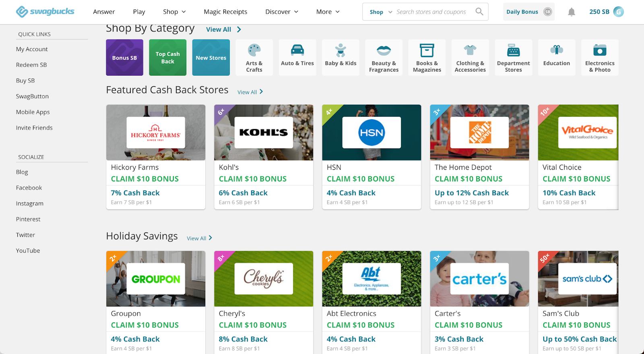The width and height of the screenshot is (644, 354).
Task: Open the Groupon store logo
Action: (x=156, y=279)
